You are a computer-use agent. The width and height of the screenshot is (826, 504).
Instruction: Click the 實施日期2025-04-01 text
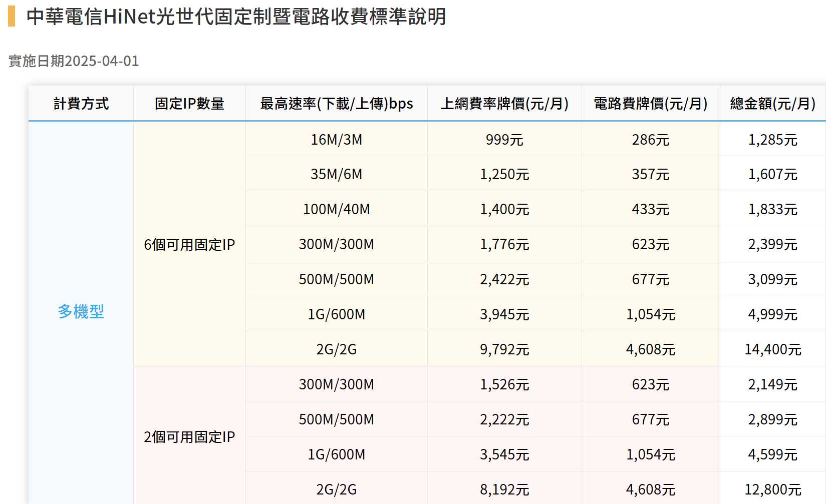pos(74,61)
